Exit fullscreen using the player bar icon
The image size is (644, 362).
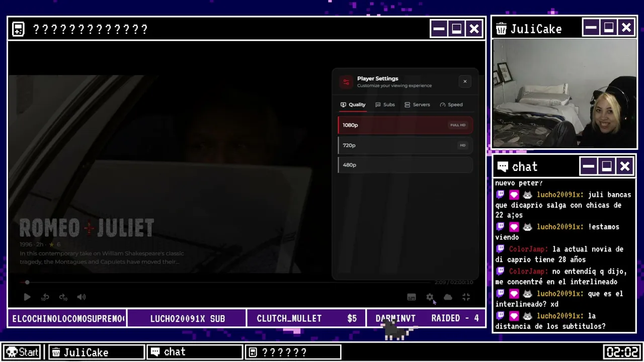click(x=466, y=297)
